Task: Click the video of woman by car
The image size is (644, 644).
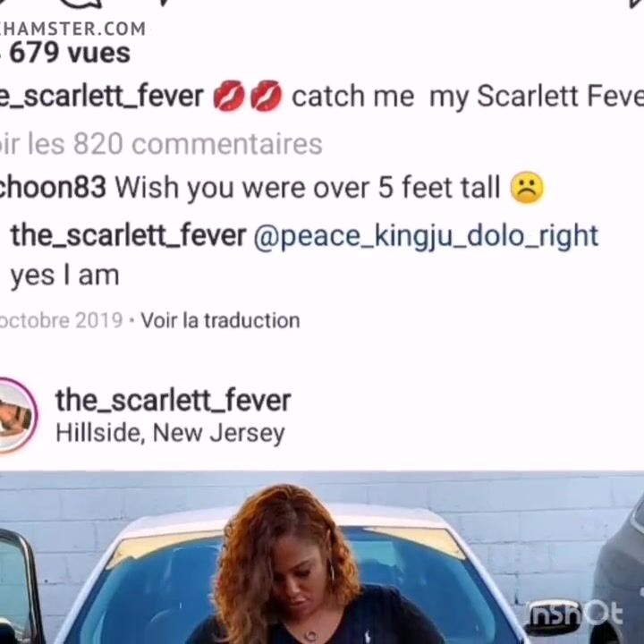Action: 322,557
